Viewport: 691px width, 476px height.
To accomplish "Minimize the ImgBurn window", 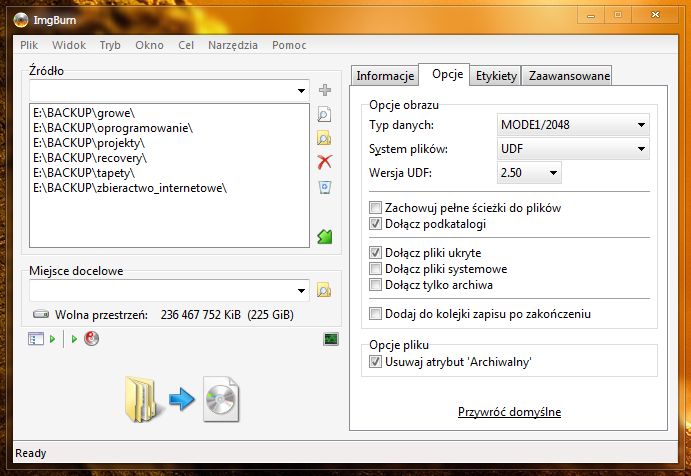I will [x=591, y=15].
